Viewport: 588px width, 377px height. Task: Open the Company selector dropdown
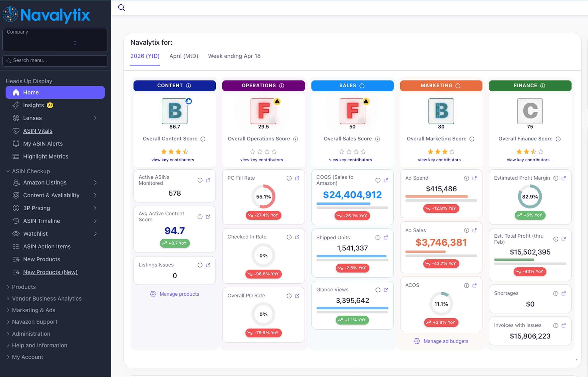click(55, 40)
